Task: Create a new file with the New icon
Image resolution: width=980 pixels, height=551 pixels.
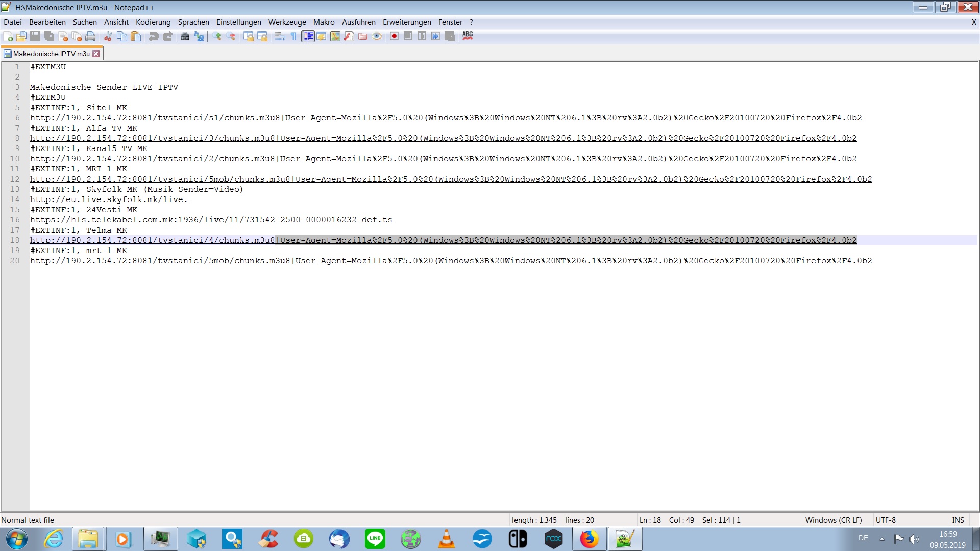Action: (8, 36)
